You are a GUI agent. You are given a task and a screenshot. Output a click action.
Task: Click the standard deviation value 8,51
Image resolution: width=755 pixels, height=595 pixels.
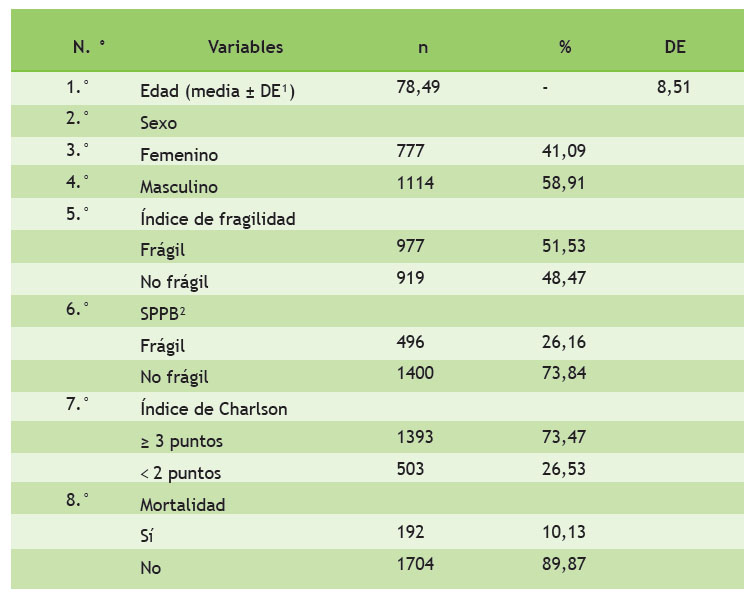[x=673, y=87]
